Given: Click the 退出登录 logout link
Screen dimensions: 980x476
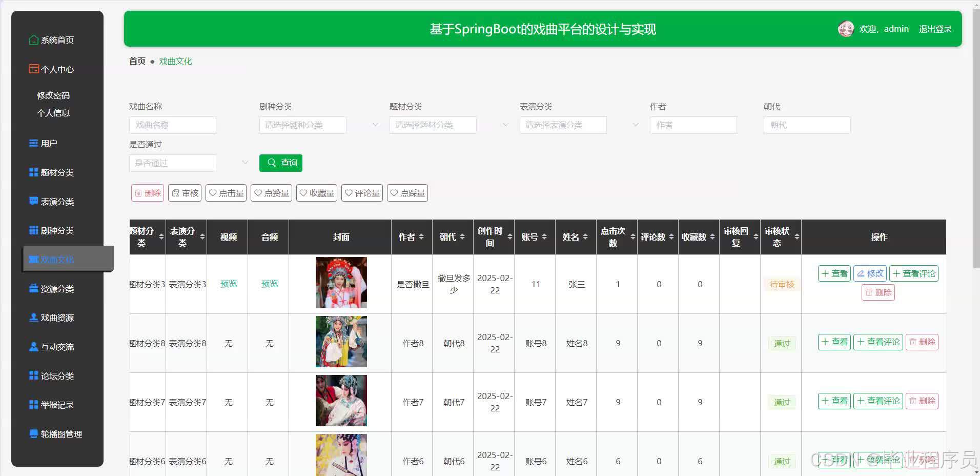Looking at the screenshot, I should (935, 29).
